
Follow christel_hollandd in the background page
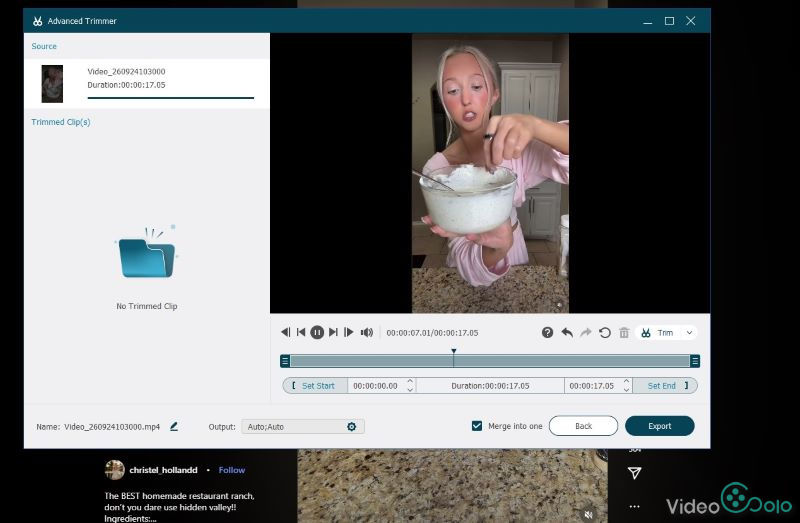(x=232, y=470)
